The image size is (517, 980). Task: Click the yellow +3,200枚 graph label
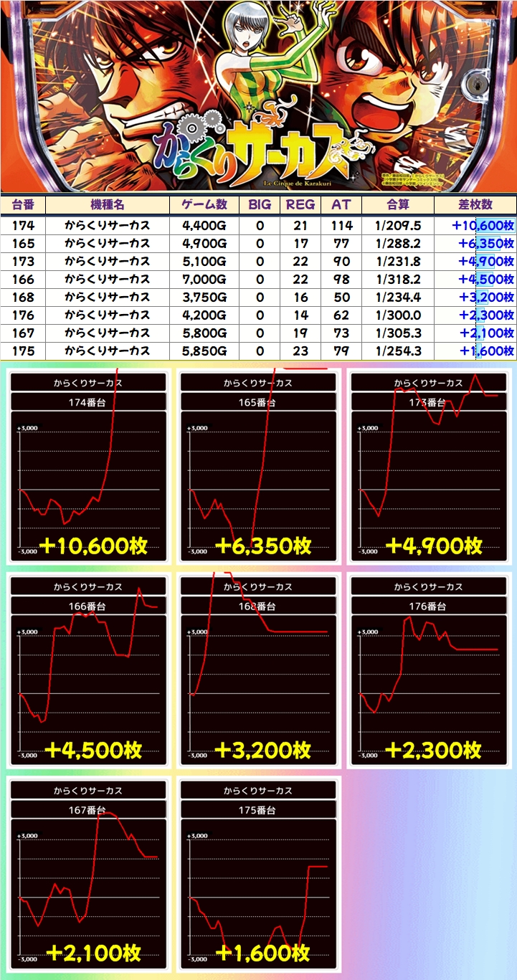point(262,750)
